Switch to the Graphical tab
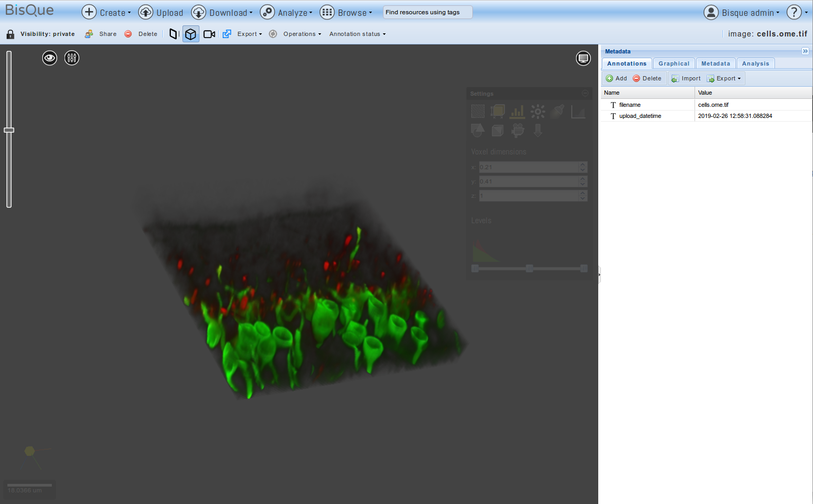 click(673, 63)
